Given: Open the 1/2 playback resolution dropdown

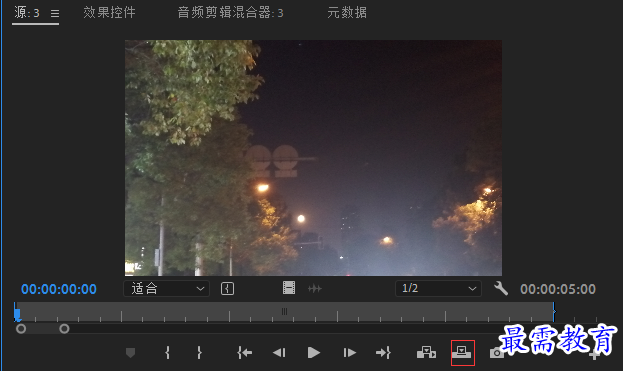Looking at the screenshot, I should pos(438,288).
